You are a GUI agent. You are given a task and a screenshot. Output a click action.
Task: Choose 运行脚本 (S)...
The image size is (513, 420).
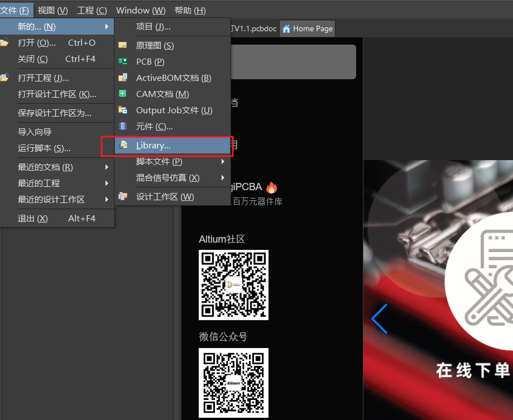coord(57,148)
